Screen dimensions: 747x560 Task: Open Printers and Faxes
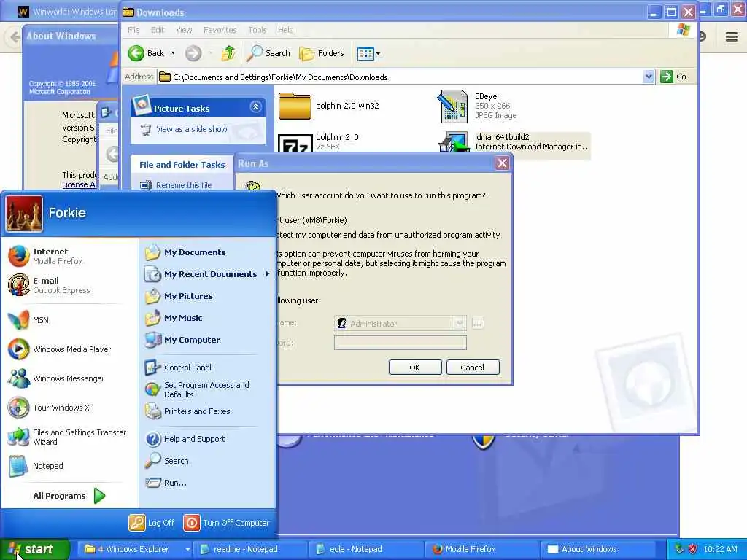pyautogui.click(x=187, y=411)
